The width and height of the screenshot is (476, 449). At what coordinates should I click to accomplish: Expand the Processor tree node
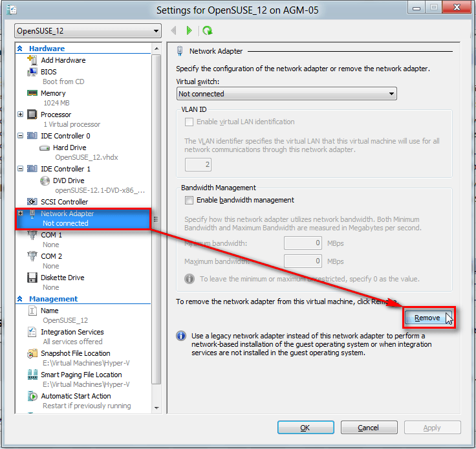(x=21, y=115)
